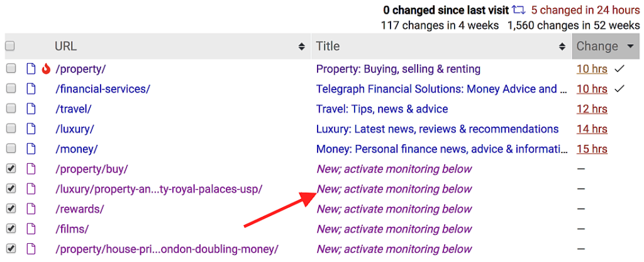Uncheck the /films/ row checkbox

click(x=11, y=229)
